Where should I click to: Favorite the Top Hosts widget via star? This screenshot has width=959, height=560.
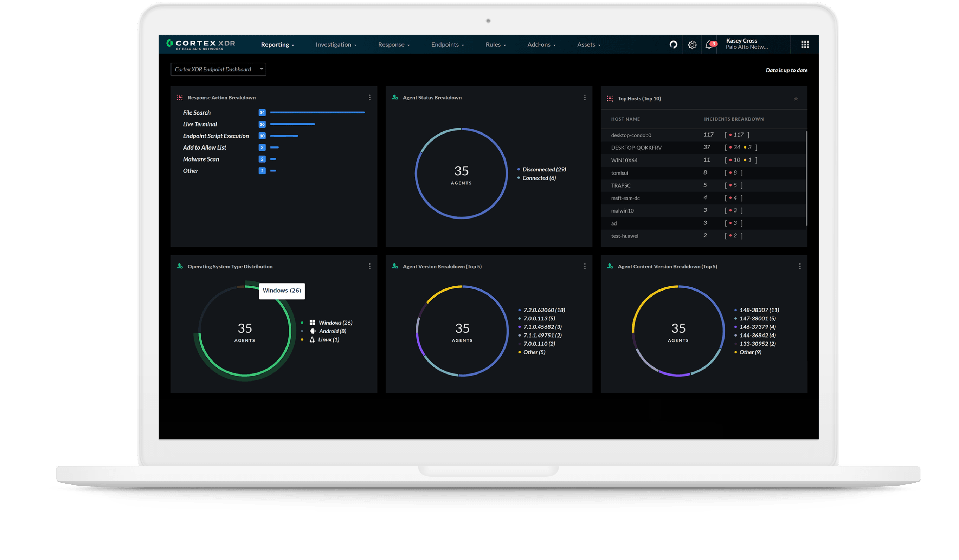coord(796,98)
